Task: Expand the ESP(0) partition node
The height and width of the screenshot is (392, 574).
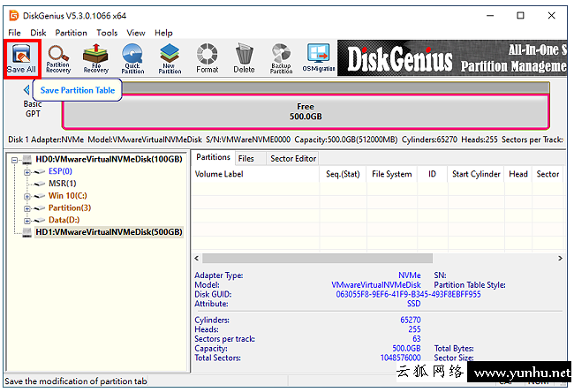Action: (27, 172)
